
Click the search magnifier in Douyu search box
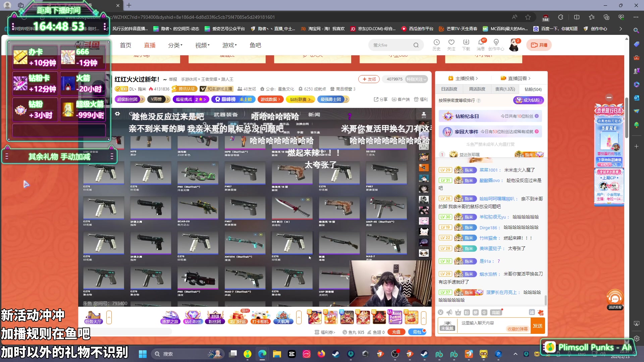click(x=416, y=45)
